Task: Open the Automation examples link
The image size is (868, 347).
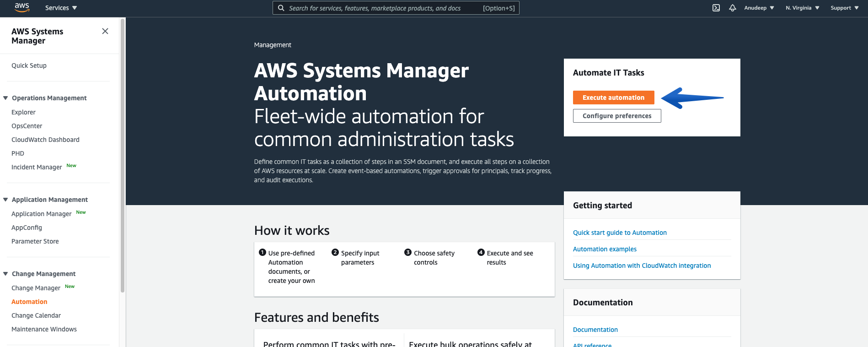Action: pyautogui.click(x=605, y=249)
